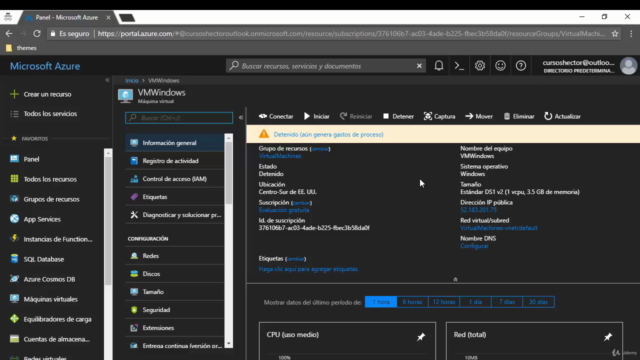Click public IP address link
The image size is (640, 360).
pyautogui.click(x=478, y=210)
